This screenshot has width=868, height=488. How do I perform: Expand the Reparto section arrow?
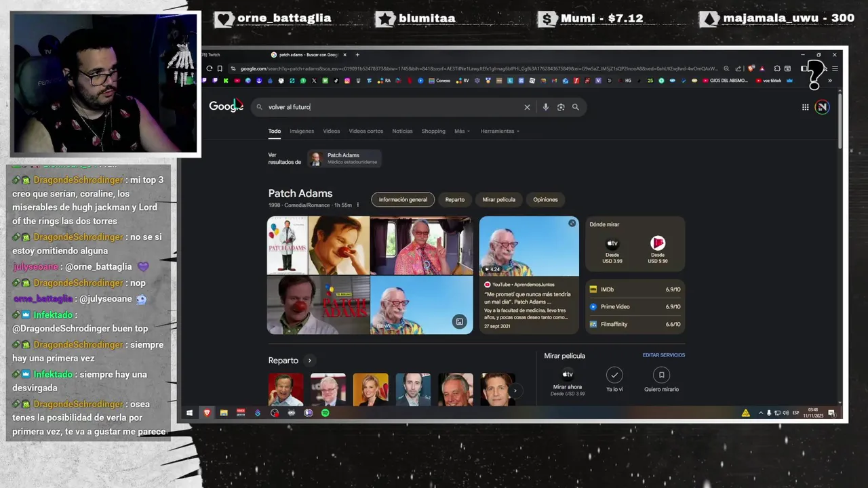(x=309, y=361)
